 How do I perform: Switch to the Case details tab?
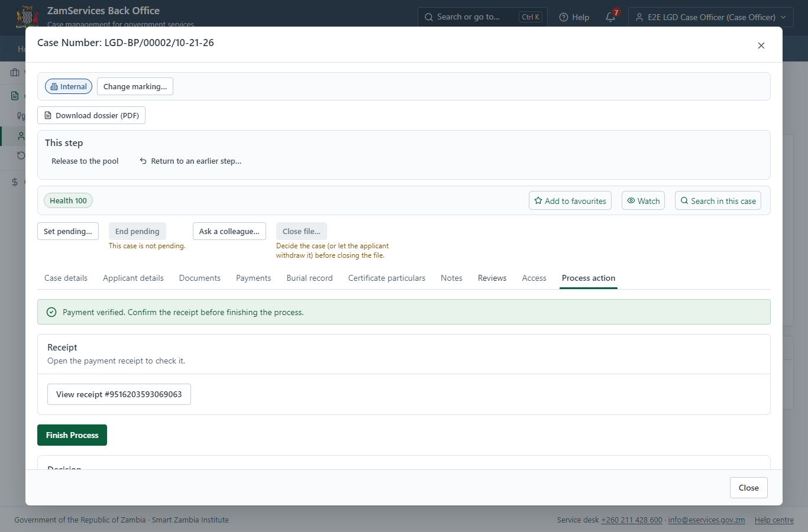[66, 278]
